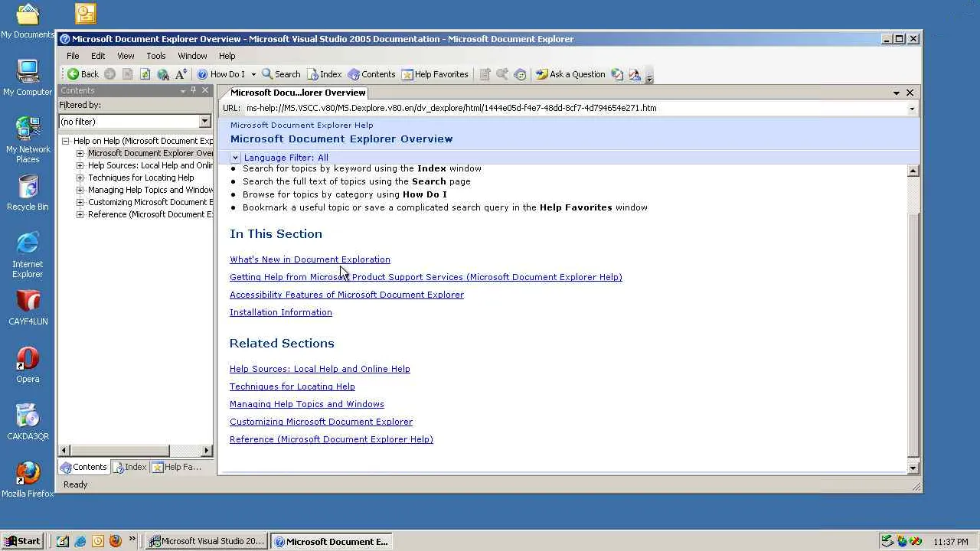Open How Do I help page
This screenshot has width=980, height=551.
coord(221,74)
